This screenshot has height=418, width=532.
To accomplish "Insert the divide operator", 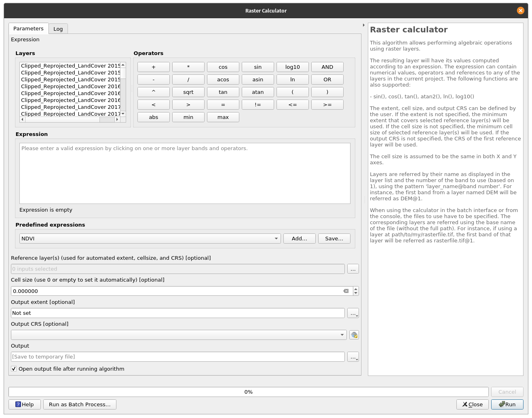I will coord(188,80).
